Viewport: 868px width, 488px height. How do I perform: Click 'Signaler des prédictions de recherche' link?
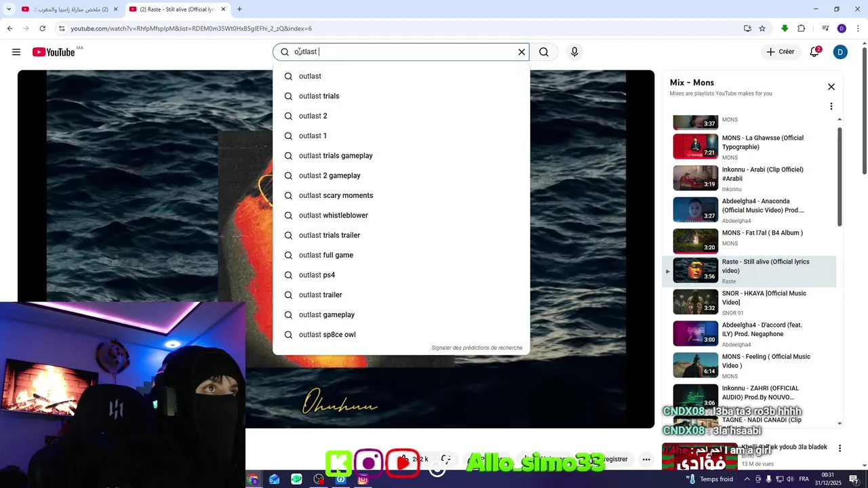[x=477, y=348]
